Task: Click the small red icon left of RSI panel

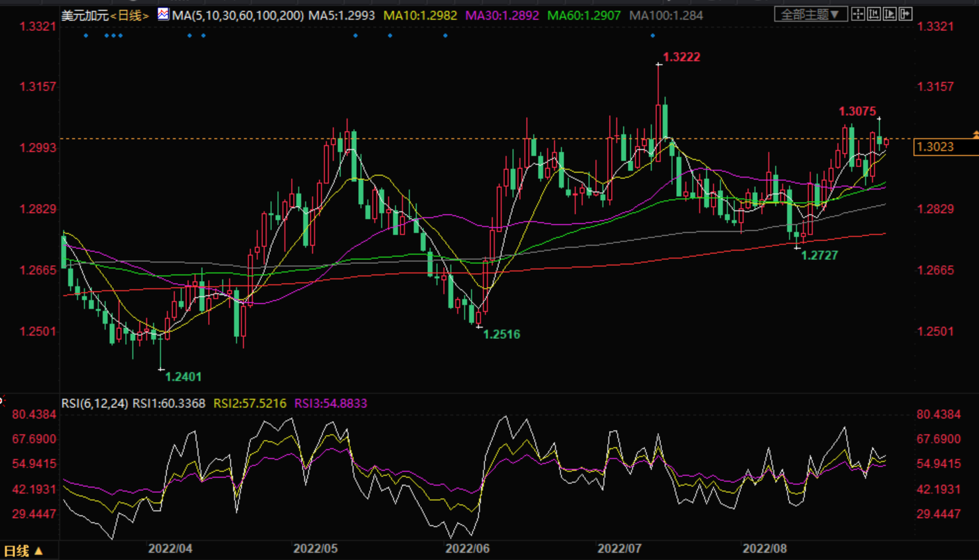Action: (2, 400)
